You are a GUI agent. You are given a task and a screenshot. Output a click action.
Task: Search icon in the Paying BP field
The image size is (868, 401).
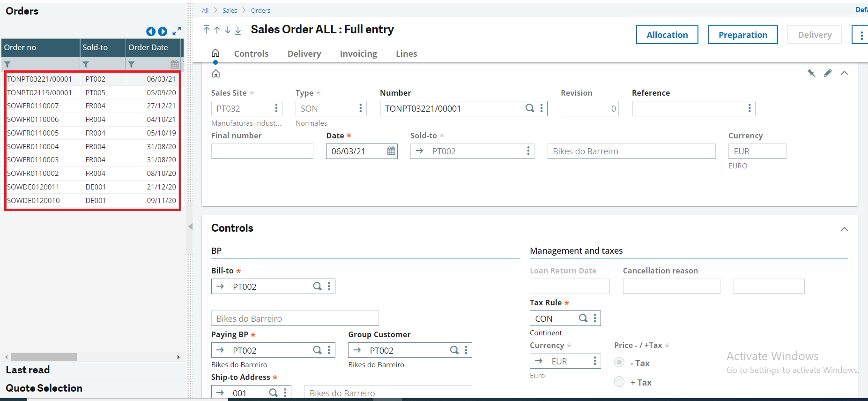tap(317, 350)
